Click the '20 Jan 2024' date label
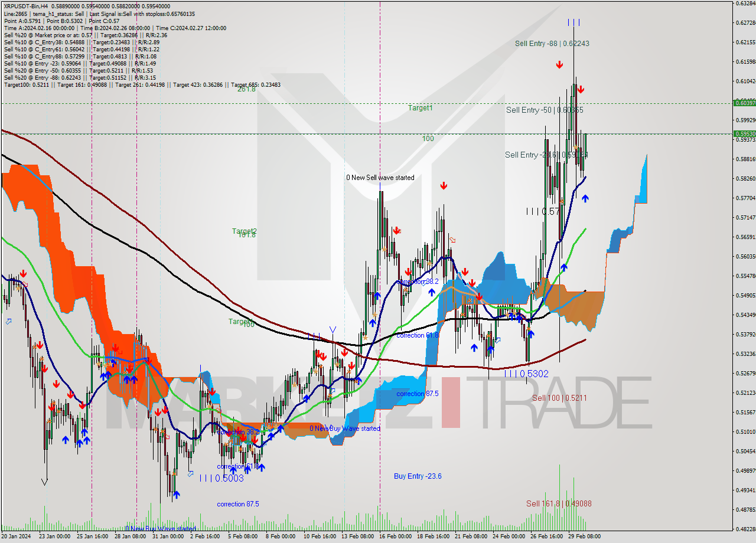756x543 pixels. click(16, 537)
